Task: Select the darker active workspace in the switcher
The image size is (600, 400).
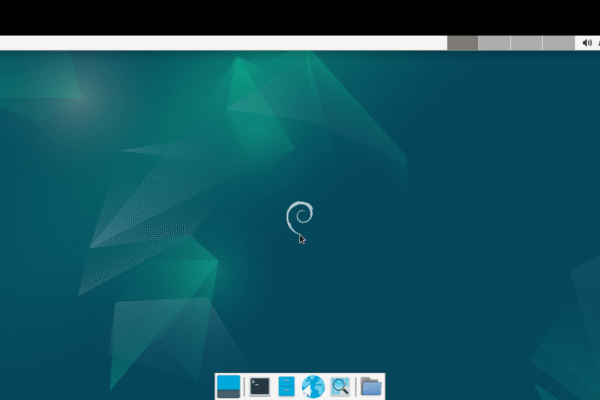Action: tap(462, 43)
